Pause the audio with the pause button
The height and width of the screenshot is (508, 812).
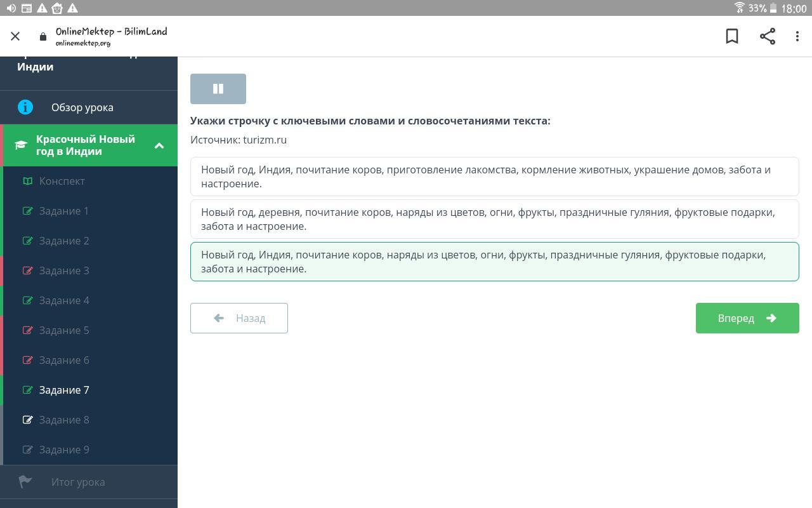218,89
